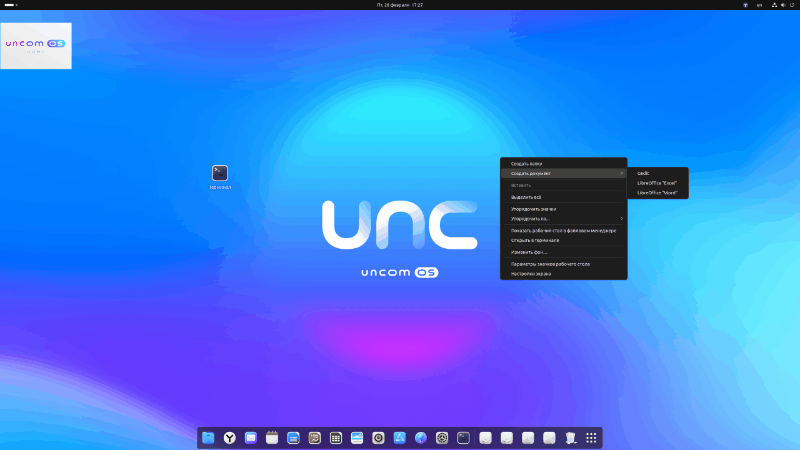The width and height of the screenshot is (800, 450).
Task: Launch Yandex Browser from the dock
Action: (230, 438)
